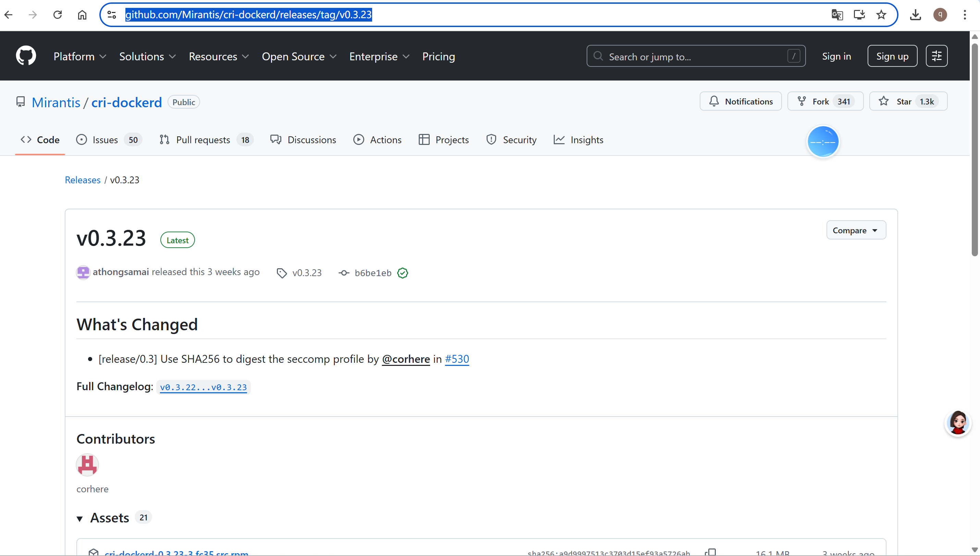The width and height of the screenshot is (980, 556).
Task: Open corhere's contributor avatar
Action: tap(87, 465)
